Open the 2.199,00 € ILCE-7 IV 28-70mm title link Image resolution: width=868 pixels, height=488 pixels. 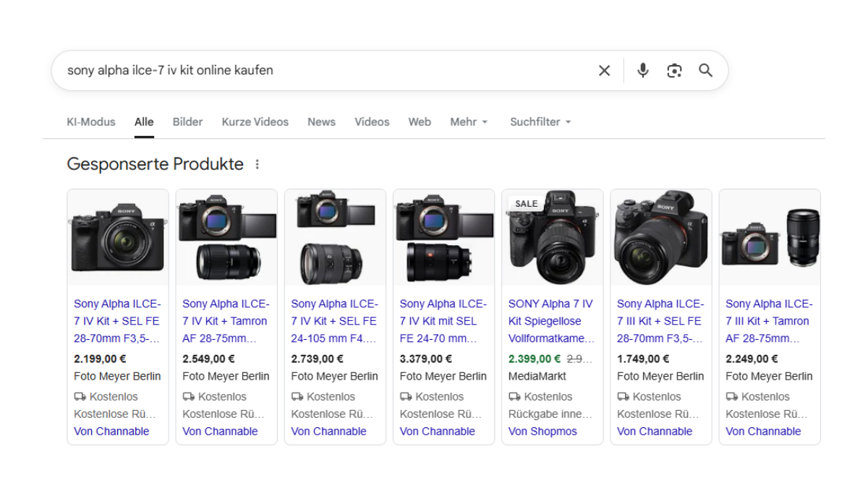[x=117, y=321]
